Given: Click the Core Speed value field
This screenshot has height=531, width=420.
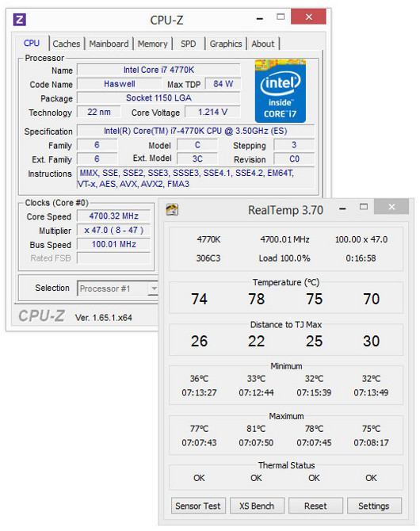Looking at the screenshot, I should (114, 216).
